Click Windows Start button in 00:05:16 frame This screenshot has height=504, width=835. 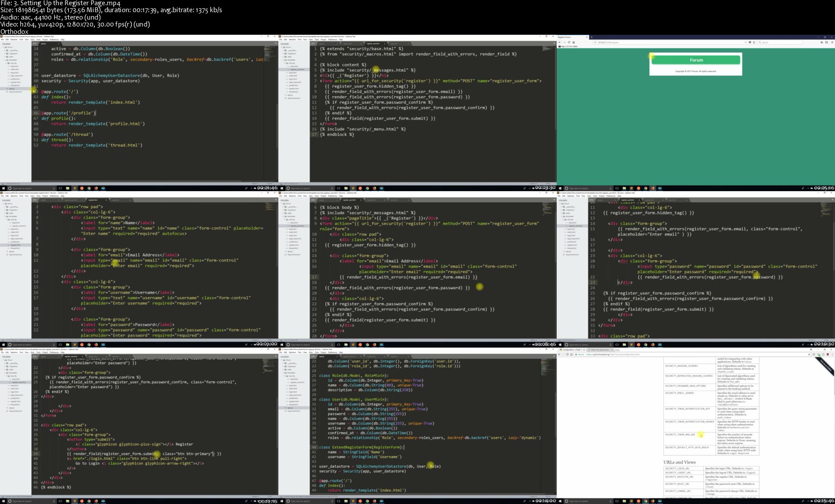(x=560, y=188)
